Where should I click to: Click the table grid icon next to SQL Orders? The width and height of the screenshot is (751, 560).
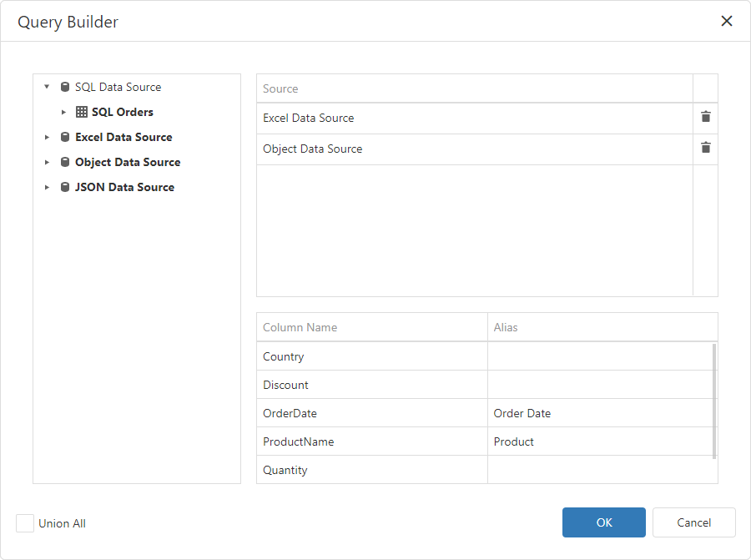coord(78,112)
